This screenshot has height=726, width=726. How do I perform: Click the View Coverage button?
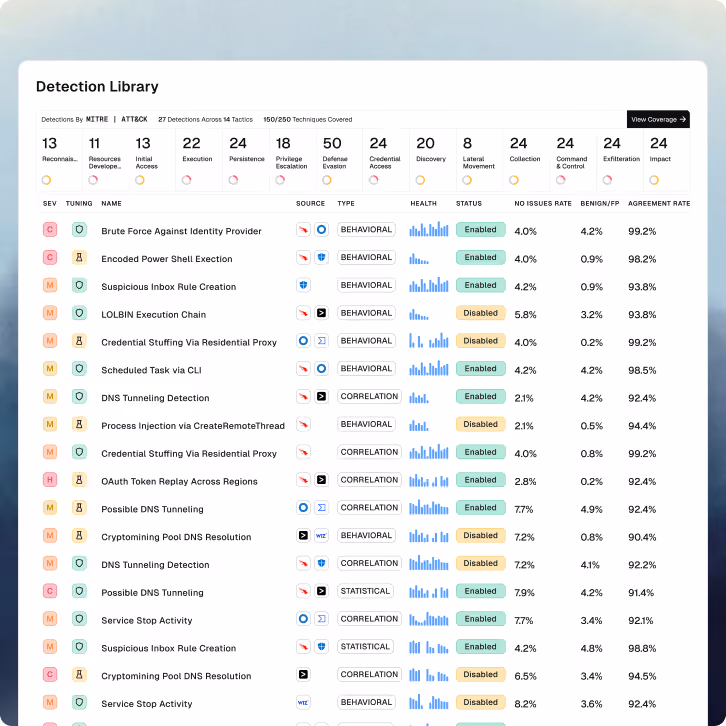[x=658, y=119]
